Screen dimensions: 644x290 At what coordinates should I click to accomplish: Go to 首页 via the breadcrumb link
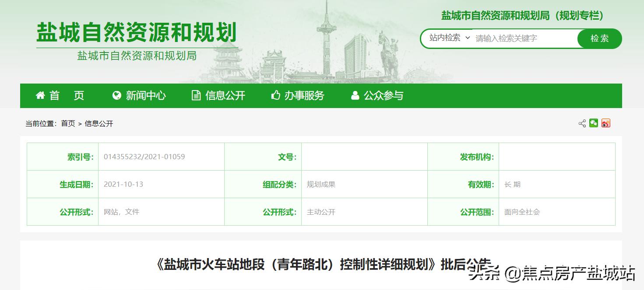pyautogui.click(x=67, y=123)
